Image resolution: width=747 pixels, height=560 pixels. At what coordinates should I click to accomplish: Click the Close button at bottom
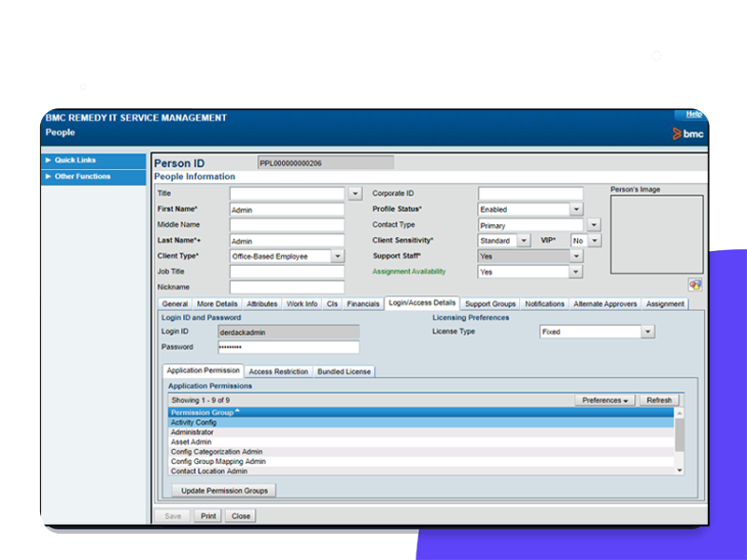point(241,516)
